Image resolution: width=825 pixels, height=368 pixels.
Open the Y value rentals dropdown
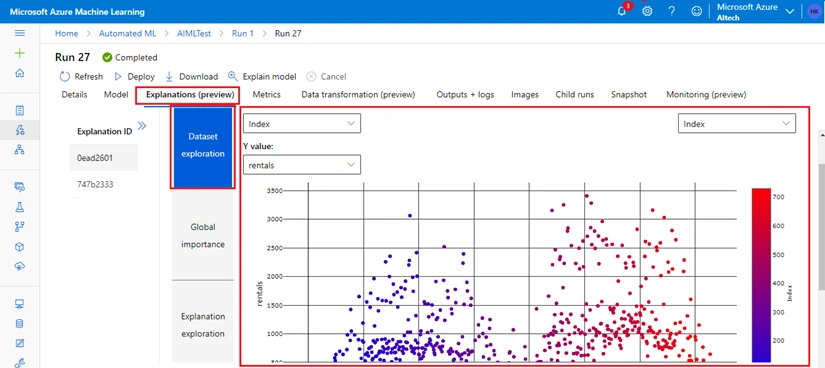[x=302, y=165]
